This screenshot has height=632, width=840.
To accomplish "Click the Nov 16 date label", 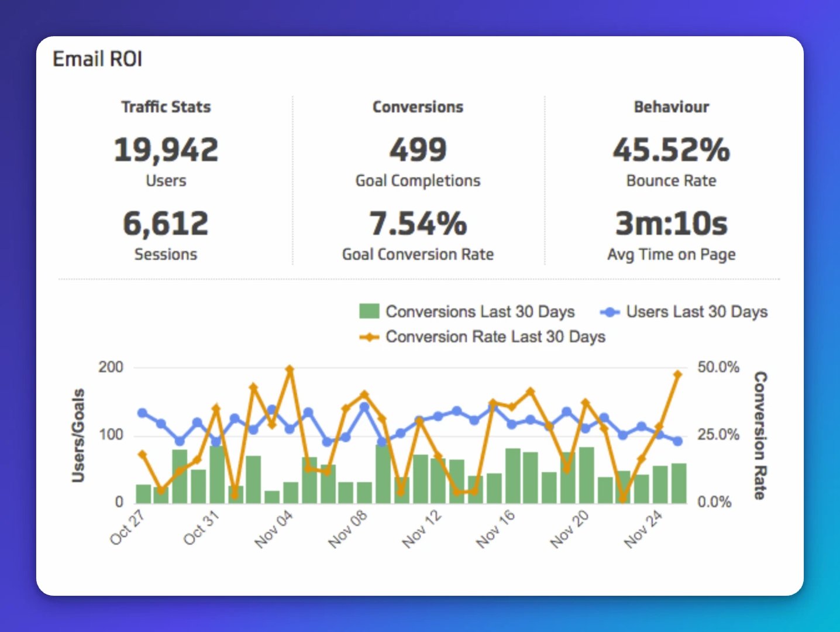I will (495, 529).
